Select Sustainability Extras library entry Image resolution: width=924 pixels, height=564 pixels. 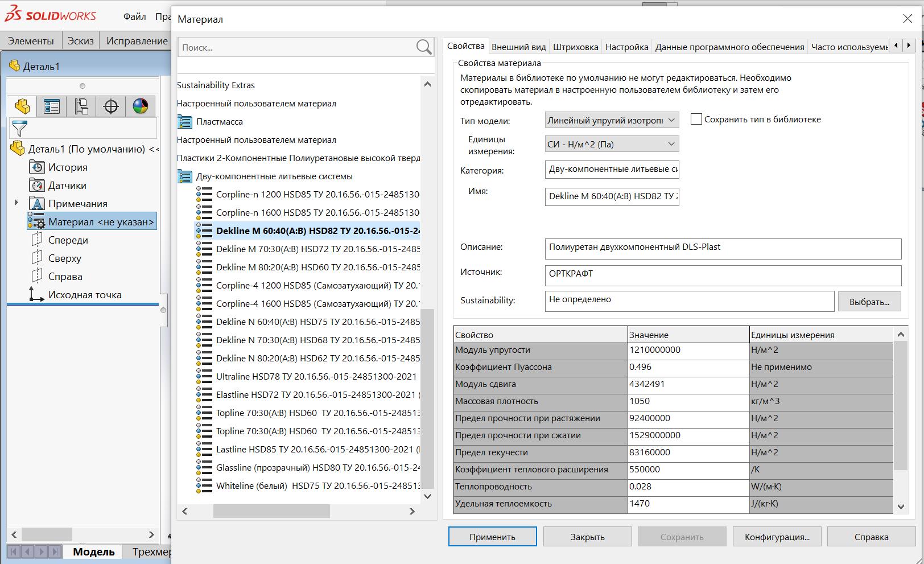coord(216,85)
